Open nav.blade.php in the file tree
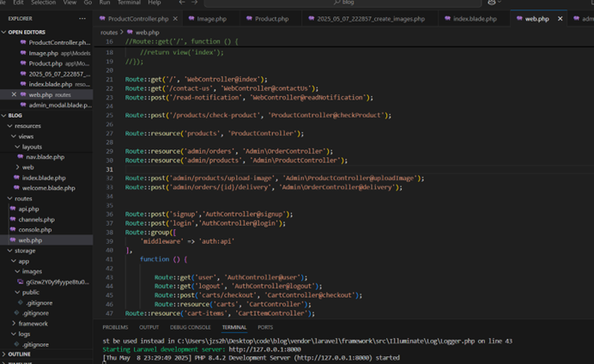594x364 pixels. coord(45,157)
